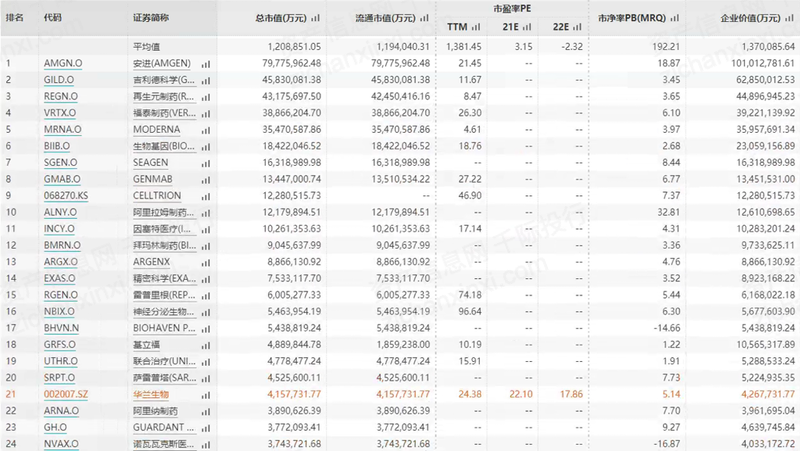
Task: Open chart icon in BMRN.O row
Action: (206, 246)
